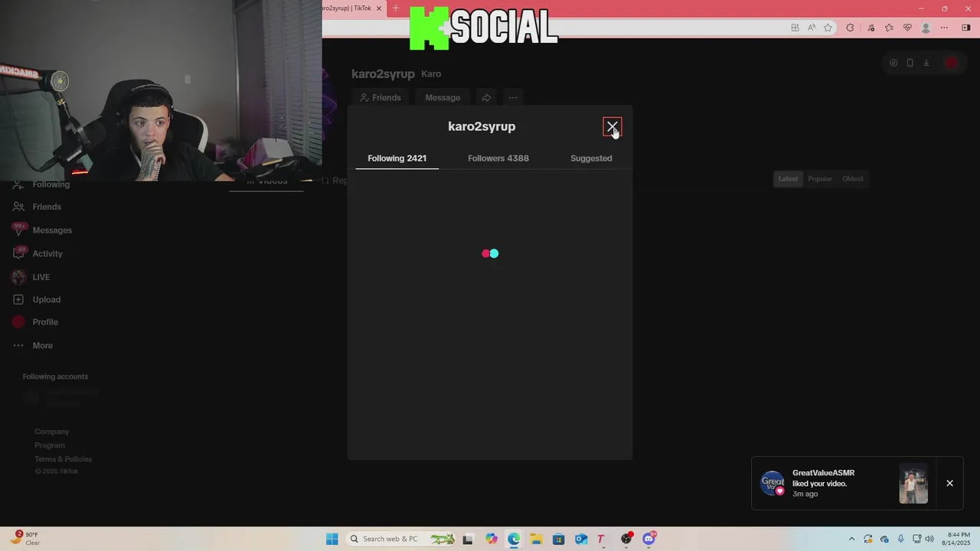Open Outlook from the taskbar
This screenshot has width=980, height=551.
[581, 539]
